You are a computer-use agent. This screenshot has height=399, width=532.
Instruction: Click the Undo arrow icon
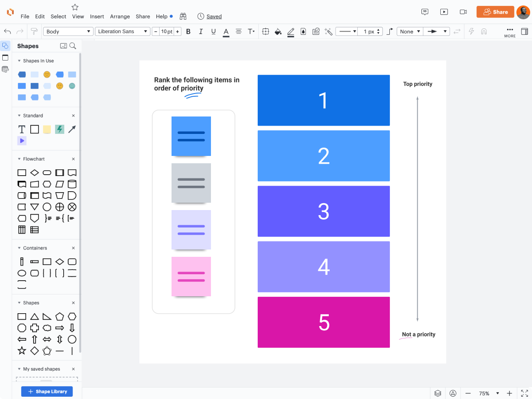coord(7,31)
